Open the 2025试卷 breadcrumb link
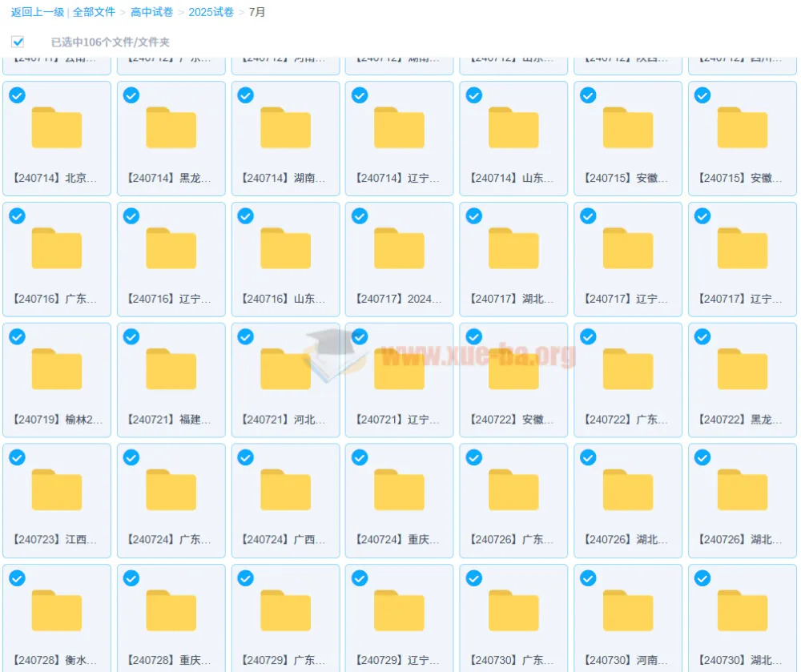The image size is (801, 672). click(x=211, y=12)
